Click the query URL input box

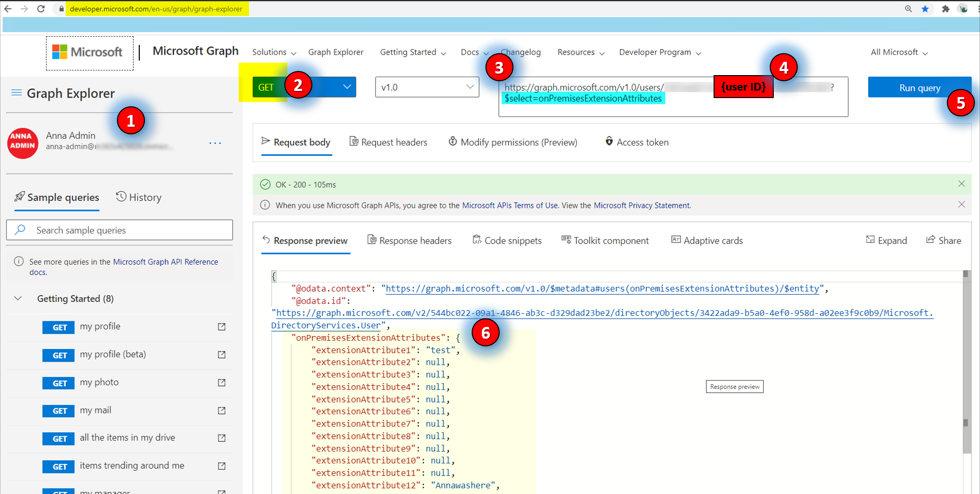click(673, 97)
